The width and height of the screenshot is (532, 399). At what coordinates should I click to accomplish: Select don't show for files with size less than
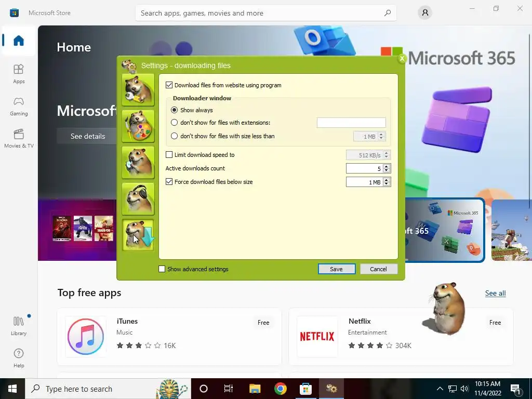click(174, 136)
